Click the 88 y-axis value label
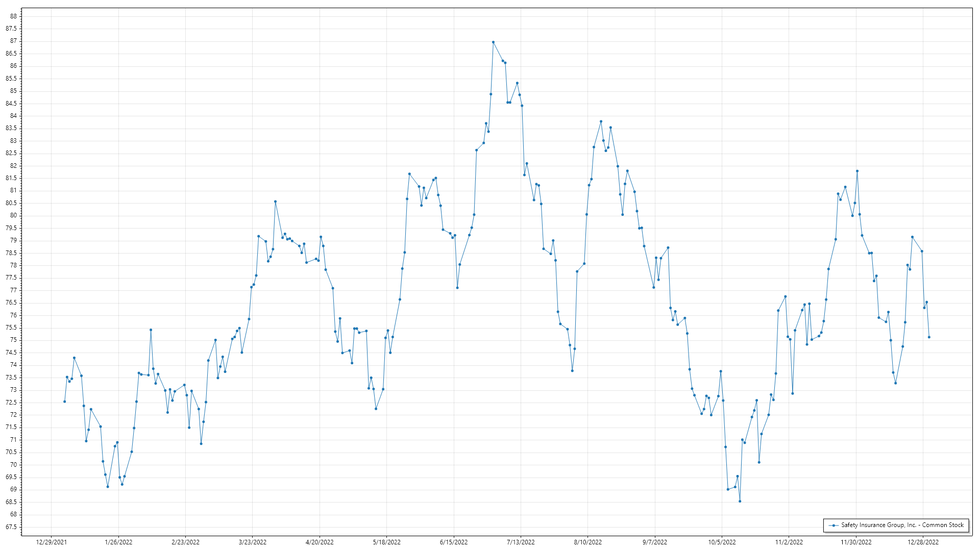Screen dimensions: 980x551 pyautogui.click(x=13, y=16)
